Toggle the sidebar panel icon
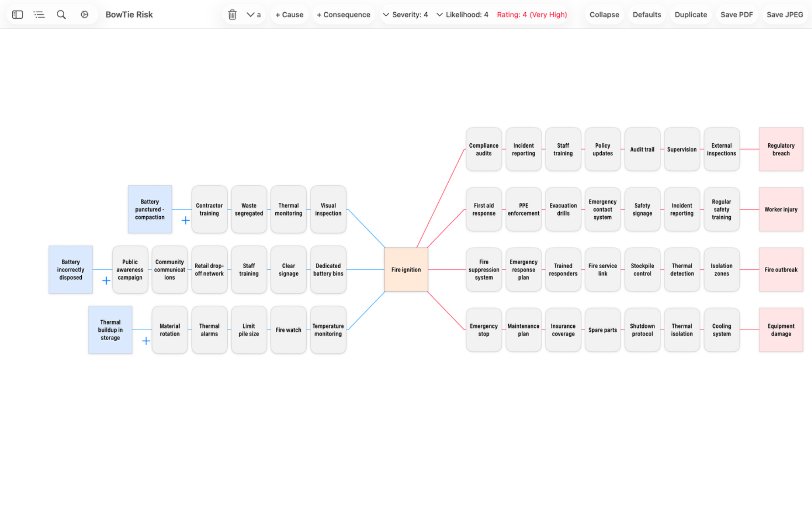The image size is (812, 510). click(x=17, y=15)
